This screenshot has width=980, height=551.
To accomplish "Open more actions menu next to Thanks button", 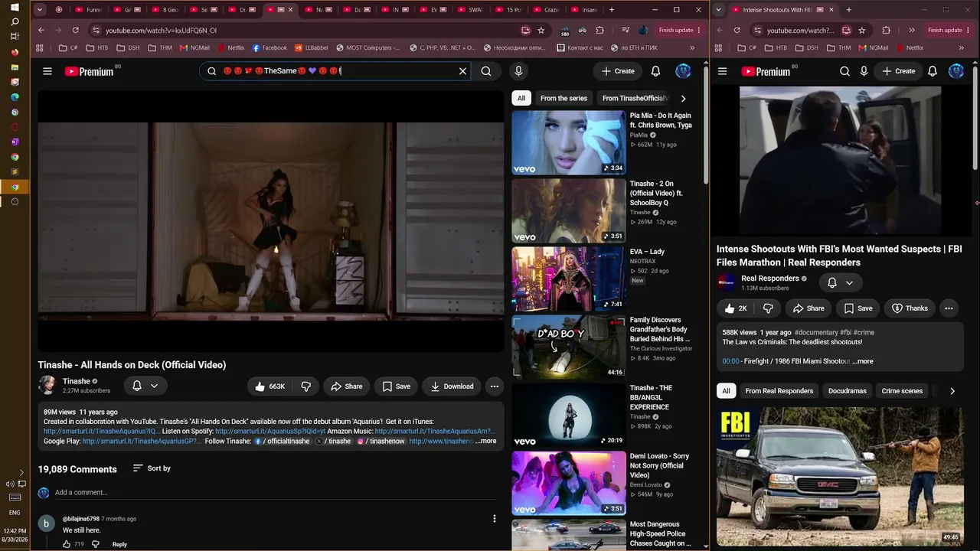I will [x=949, y=308].
